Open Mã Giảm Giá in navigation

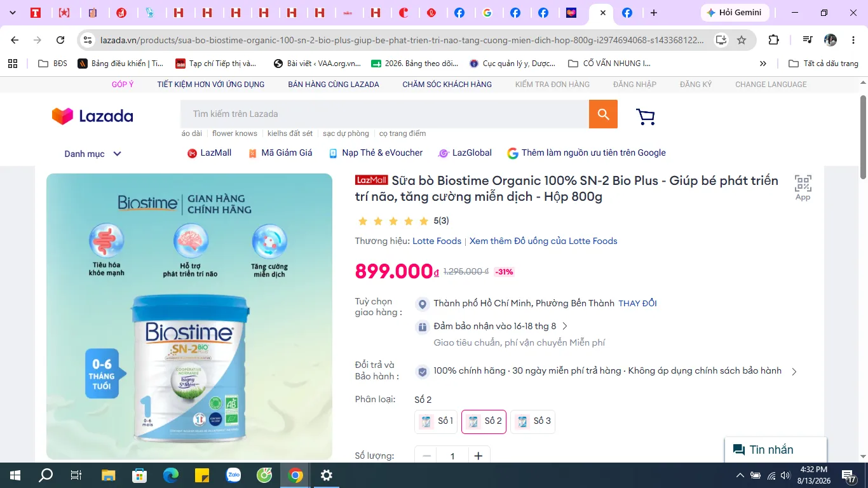tap(280, 153)
